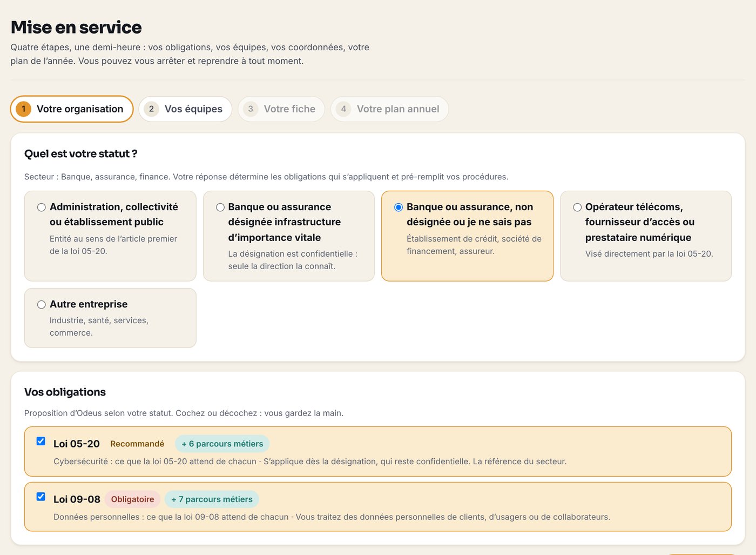Select Administration, collectivité ou établissement public radio
The height and width of the screenshot is (555, 756).
(41, 208)
